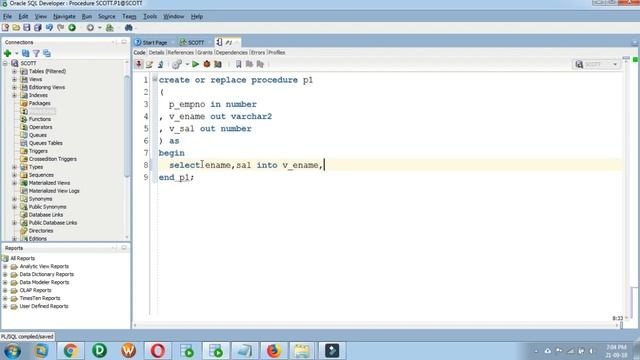The height and width of the screenshot is (360, 640).
Task: Click the Save icon in main toolbar
Action: tap(27, 28)
